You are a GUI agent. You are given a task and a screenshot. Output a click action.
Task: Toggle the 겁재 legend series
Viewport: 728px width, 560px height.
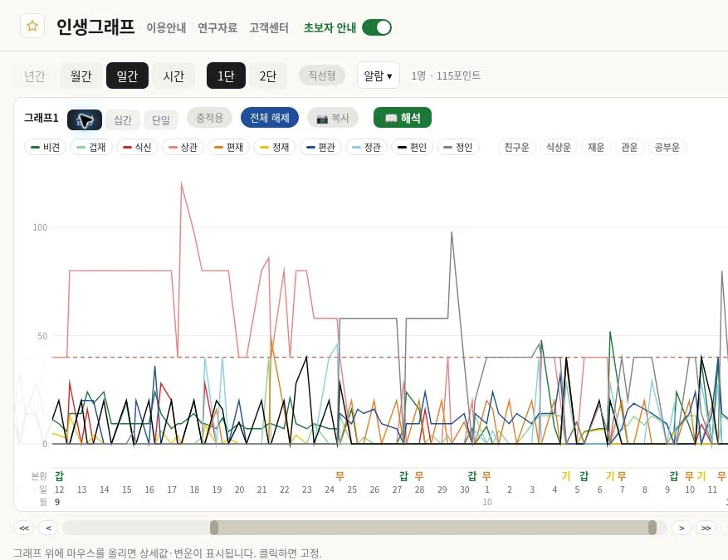tap(91, 147)
